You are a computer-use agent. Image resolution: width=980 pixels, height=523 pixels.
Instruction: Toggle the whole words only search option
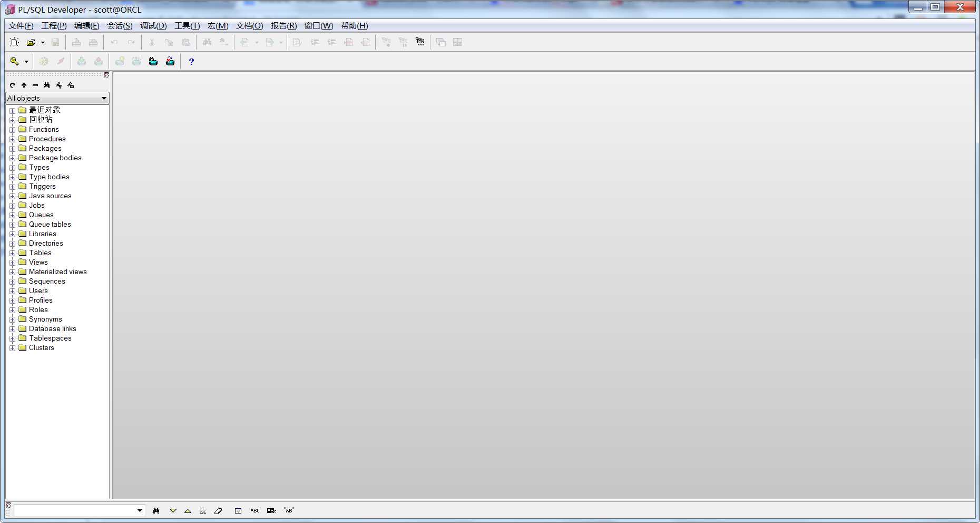[x=271, y=510]
